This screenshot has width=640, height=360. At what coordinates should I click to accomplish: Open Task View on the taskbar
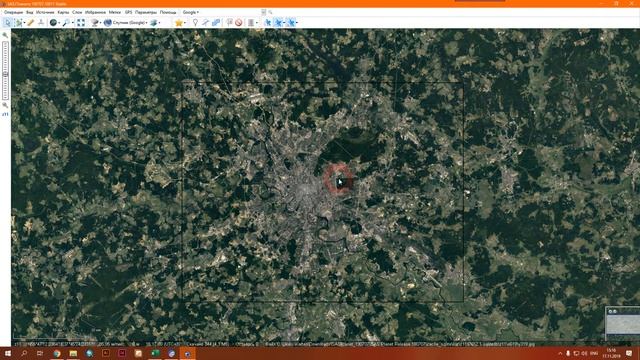coord(40,353)
